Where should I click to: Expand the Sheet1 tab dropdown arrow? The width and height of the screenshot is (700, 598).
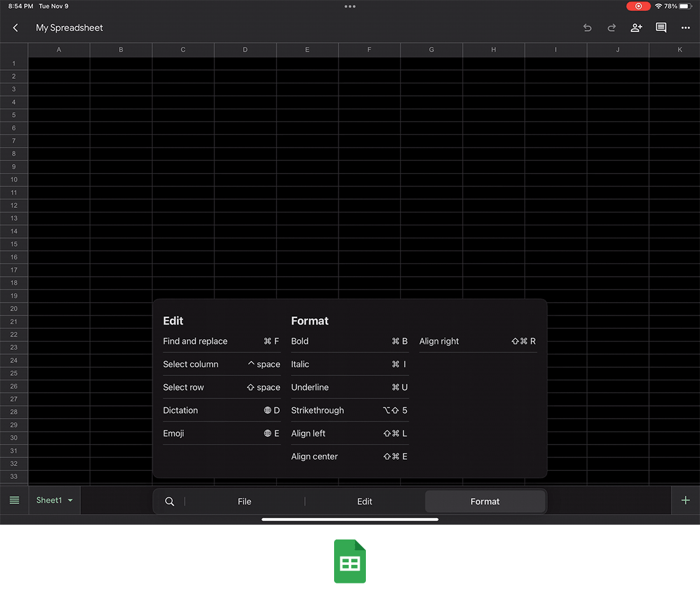(70, 501)
